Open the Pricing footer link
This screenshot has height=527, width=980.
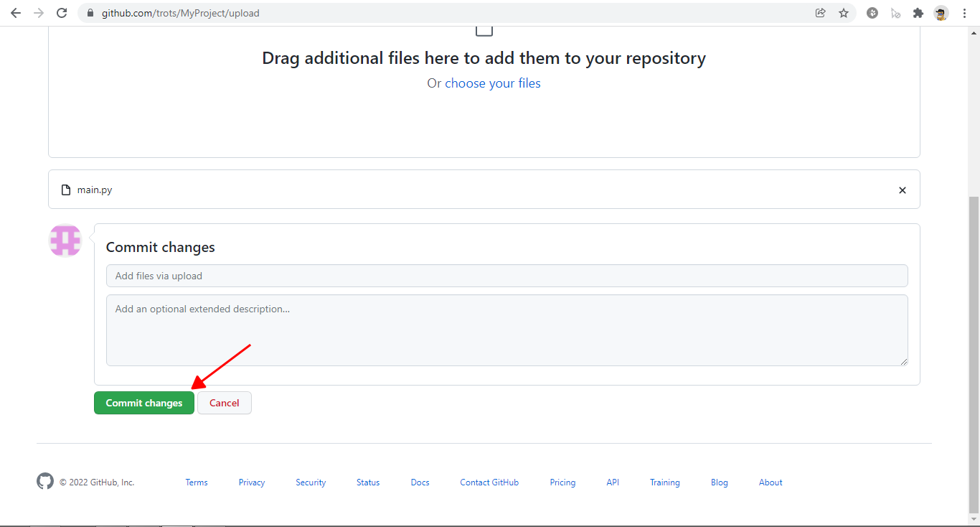[x=563, y=482]
